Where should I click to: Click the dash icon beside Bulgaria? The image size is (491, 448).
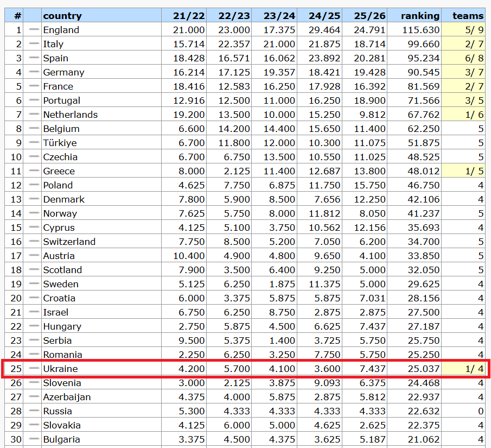point(34,439)
